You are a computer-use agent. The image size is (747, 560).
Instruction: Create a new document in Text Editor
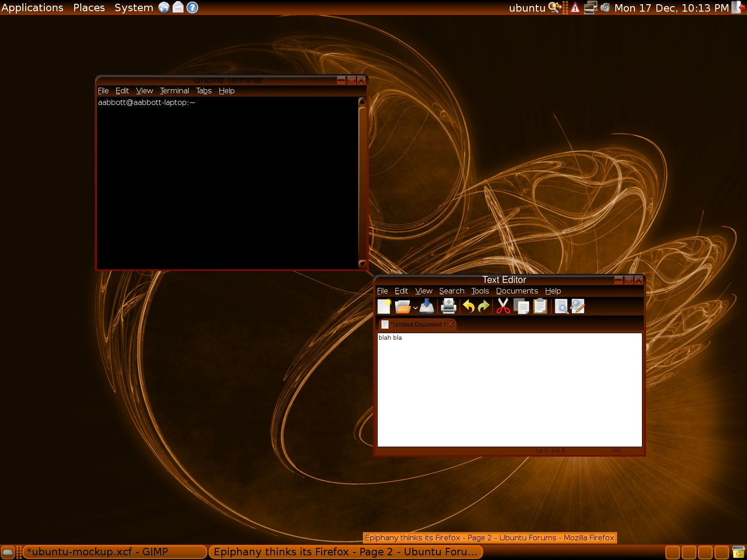(x=384, y=307)
